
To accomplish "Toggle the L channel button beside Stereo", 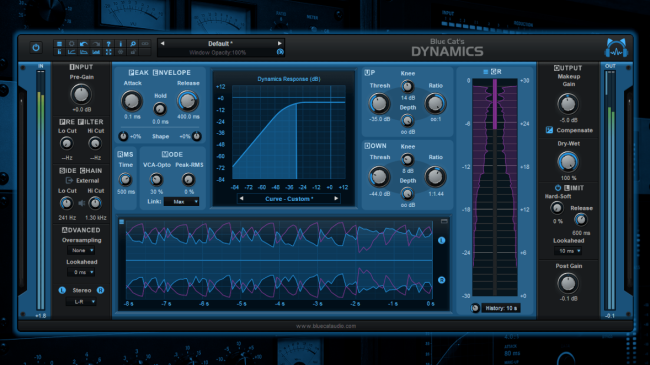I will (62, 290).
